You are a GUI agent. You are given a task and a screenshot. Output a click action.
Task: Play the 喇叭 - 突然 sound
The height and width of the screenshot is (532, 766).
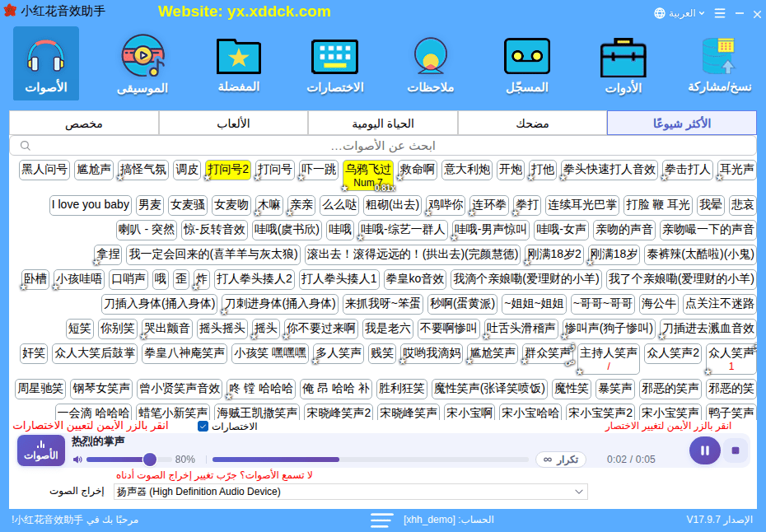click(147, 230)
